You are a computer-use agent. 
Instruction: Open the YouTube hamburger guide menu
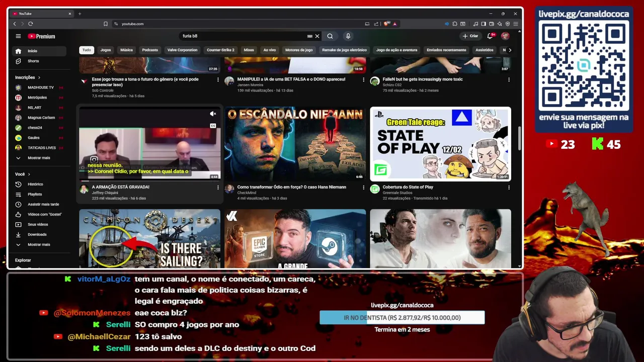click(18, 36)
